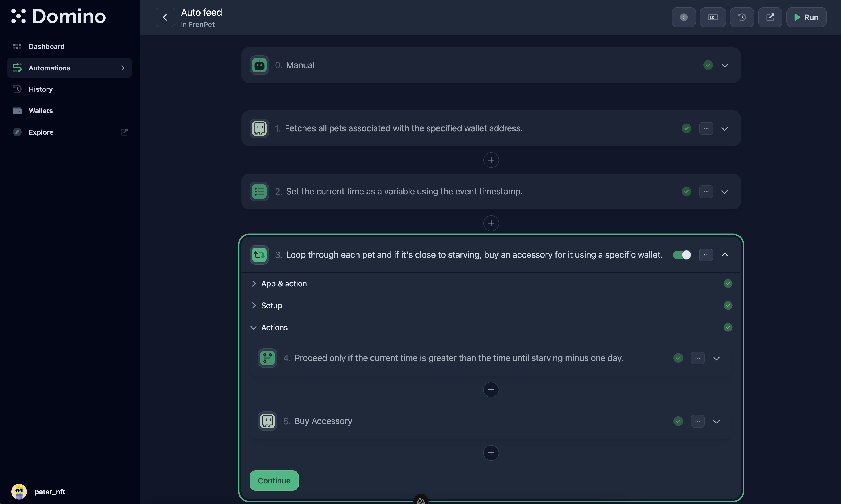The height and width of the screenshot is (504, 841).
Task: Open Explore in the sidebar
Action: click(40, 132)
